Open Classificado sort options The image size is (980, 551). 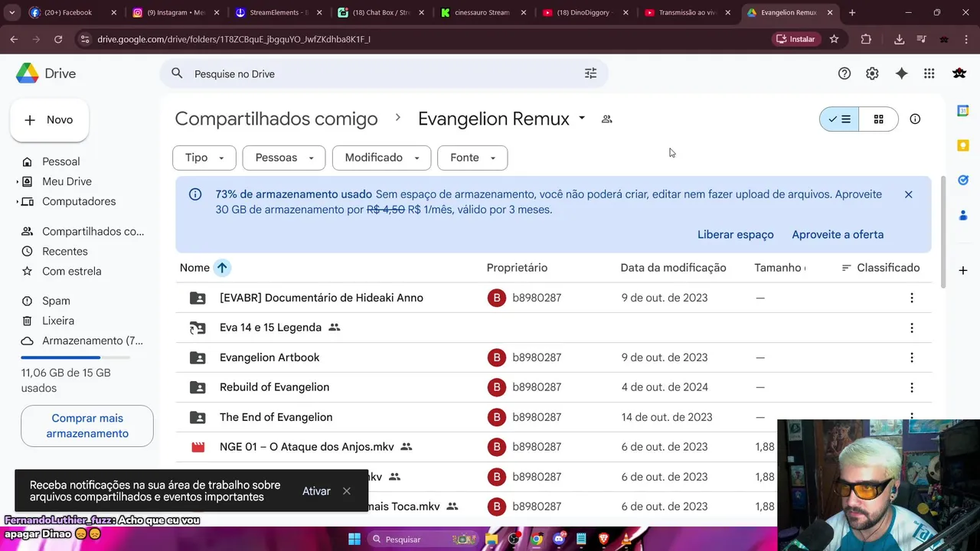click(x=880, y=268)
